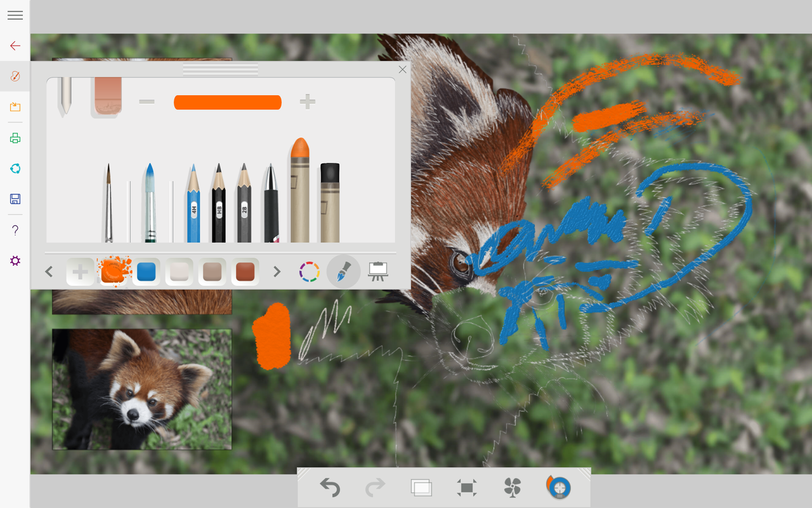Open the color wheel picker
Viewport: 812px width, 508px height.
click(x=310, y=272)
